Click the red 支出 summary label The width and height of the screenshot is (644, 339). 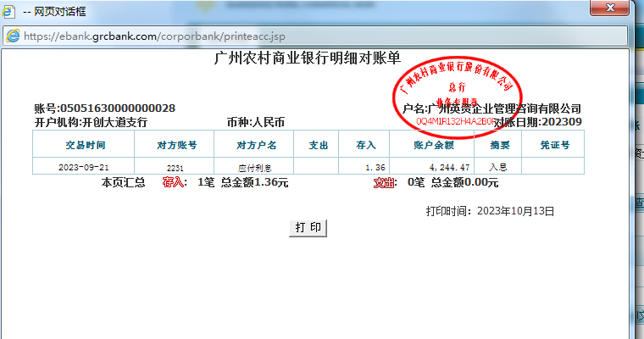385,182
